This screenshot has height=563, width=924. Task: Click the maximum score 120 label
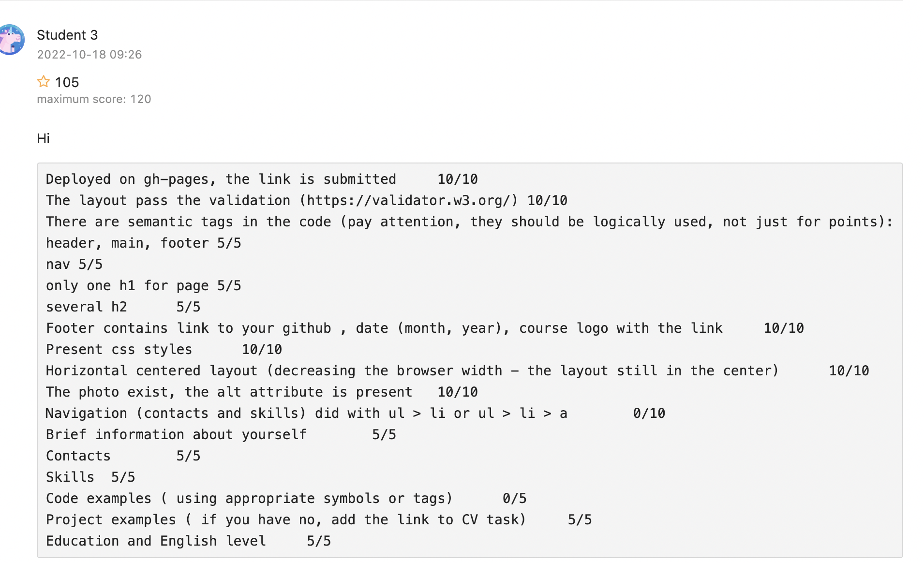[x=94, y=99]
